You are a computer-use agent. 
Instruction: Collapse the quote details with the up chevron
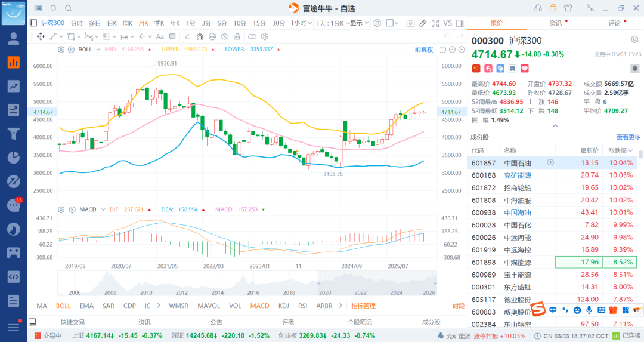pyautogui.click(x=555, y=126)
